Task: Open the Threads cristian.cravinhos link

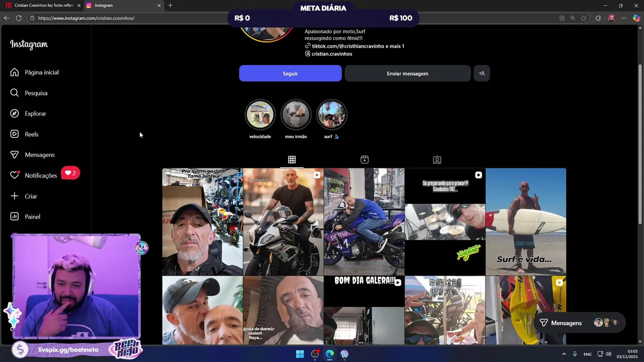Action: click(x=332, y=54)
